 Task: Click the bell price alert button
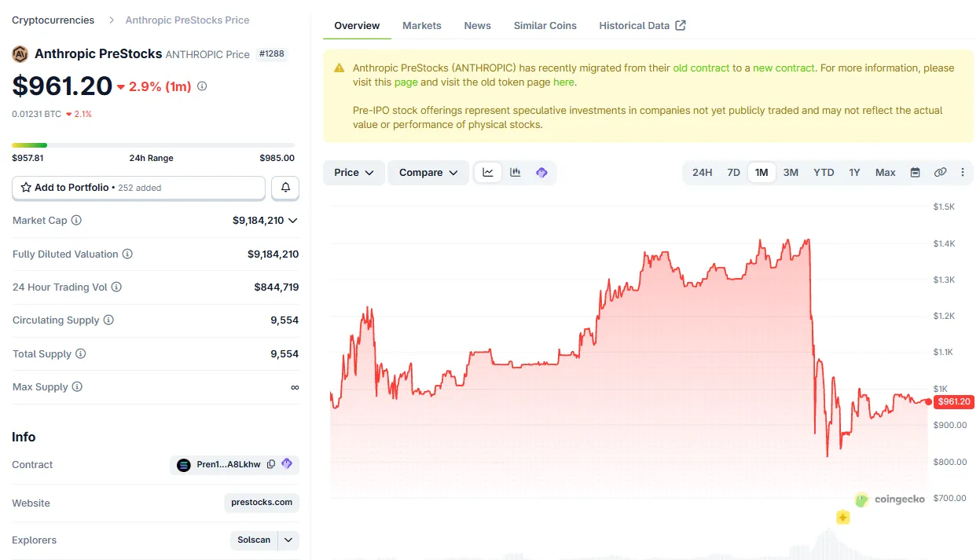click(x=285, y=188)
